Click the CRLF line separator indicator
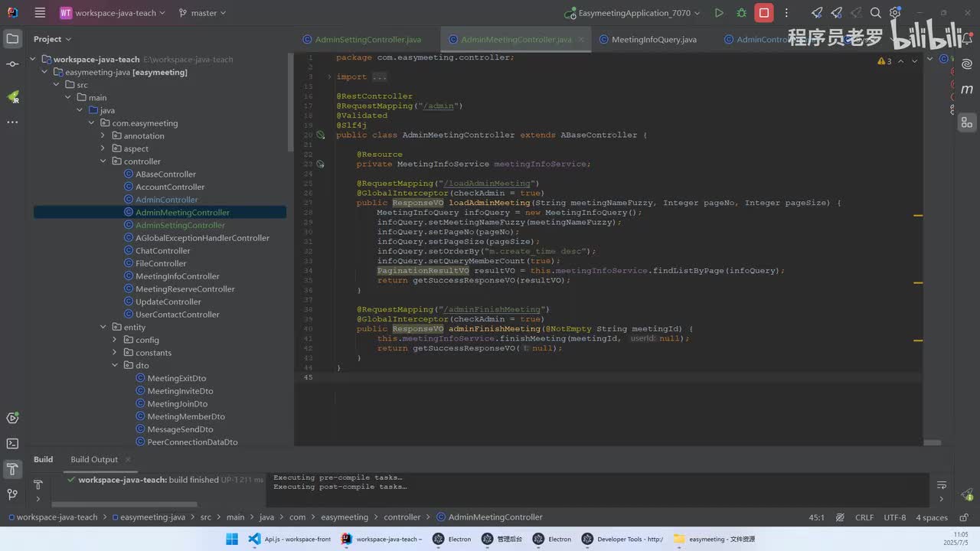Screen dimensions: 980x551 pos(864,517)
